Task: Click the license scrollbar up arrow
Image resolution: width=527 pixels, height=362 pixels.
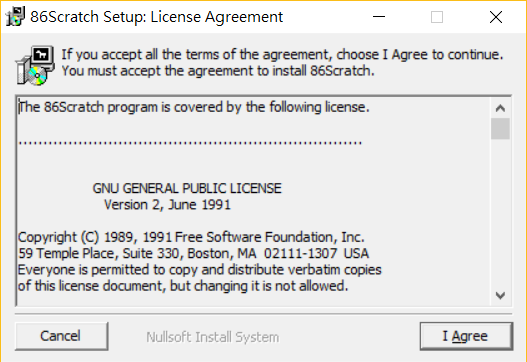Action: pyautogui.click(x=500, y=108)
